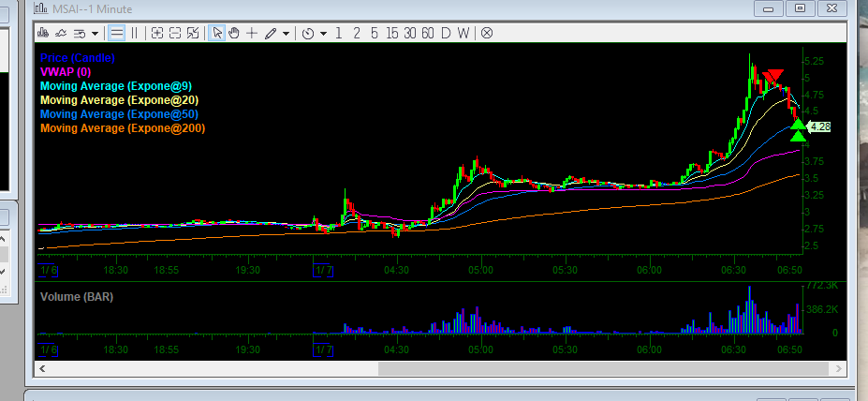The image size is (868, 401).
Task: Click the horizontal scrollbar thumb
Action: coord(603,369)
